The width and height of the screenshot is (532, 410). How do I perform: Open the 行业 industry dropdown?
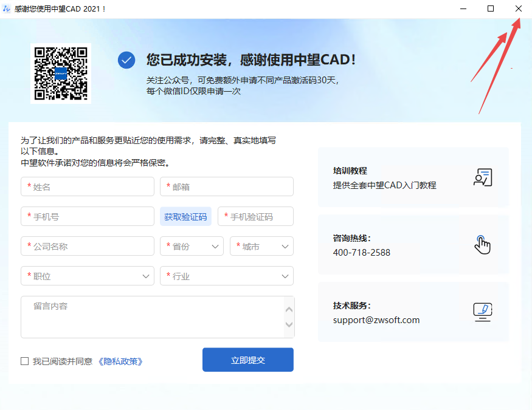226,276
